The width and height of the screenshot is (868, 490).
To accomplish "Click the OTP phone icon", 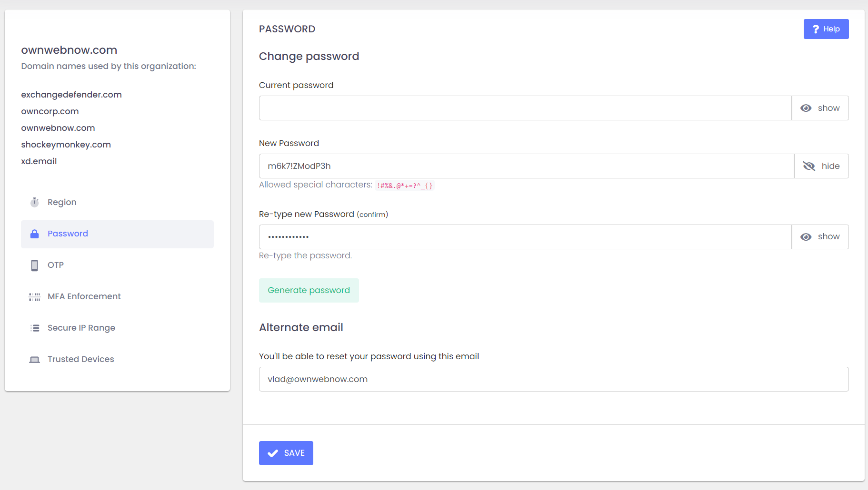I will point(35,265).
